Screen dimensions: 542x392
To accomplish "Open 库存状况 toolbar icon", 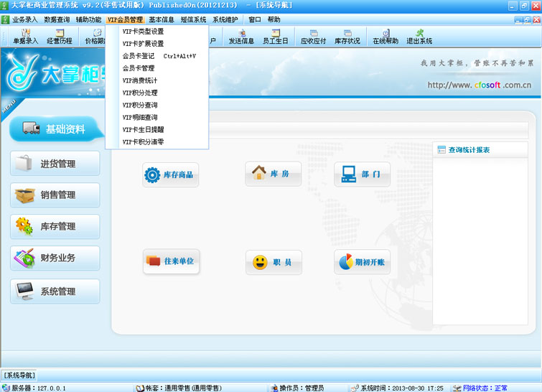I will [x=347, y=37].
